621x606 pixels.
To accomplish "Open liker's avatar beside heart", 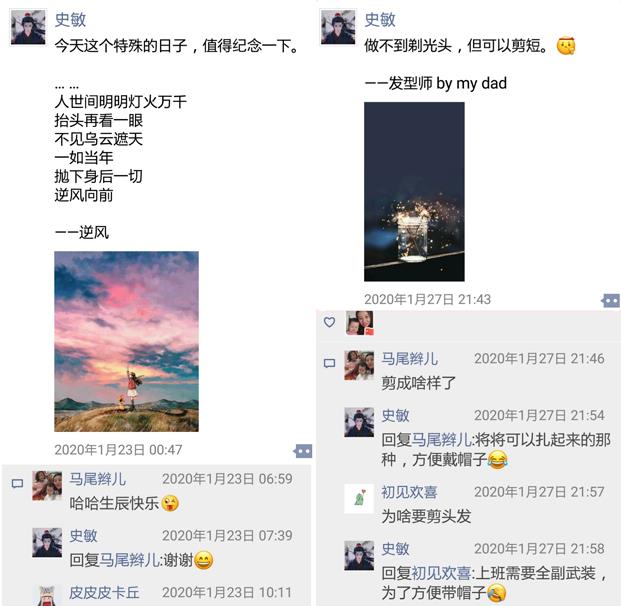I will 359,323.
